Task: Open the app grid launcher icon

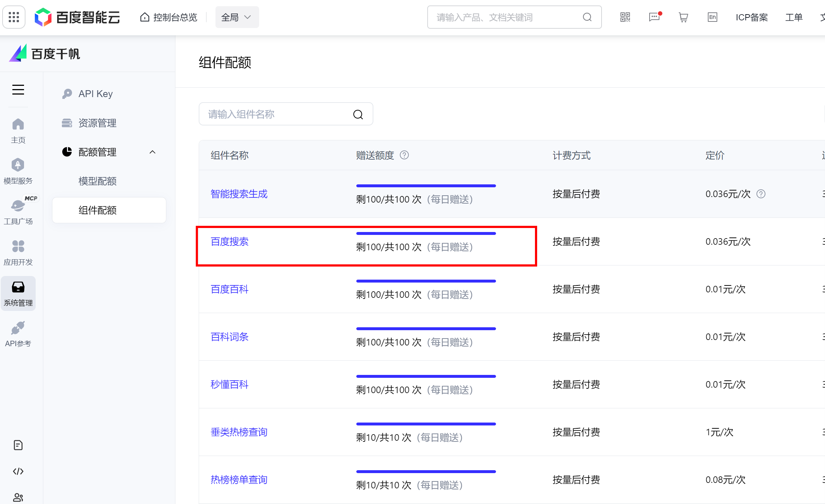Action: tap(14, 17)
